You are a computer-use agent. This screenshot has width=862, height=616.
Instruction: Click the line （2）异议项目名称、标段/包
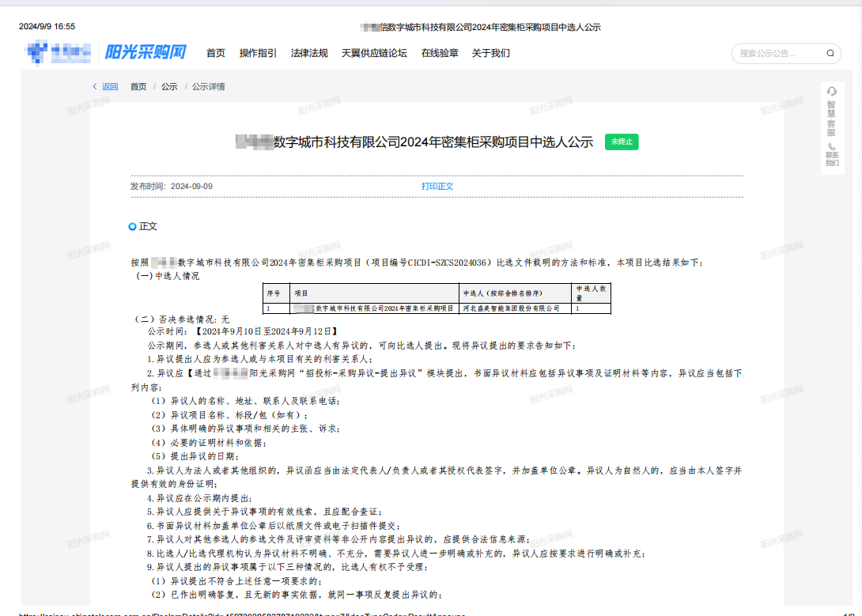tap(230, 415)
